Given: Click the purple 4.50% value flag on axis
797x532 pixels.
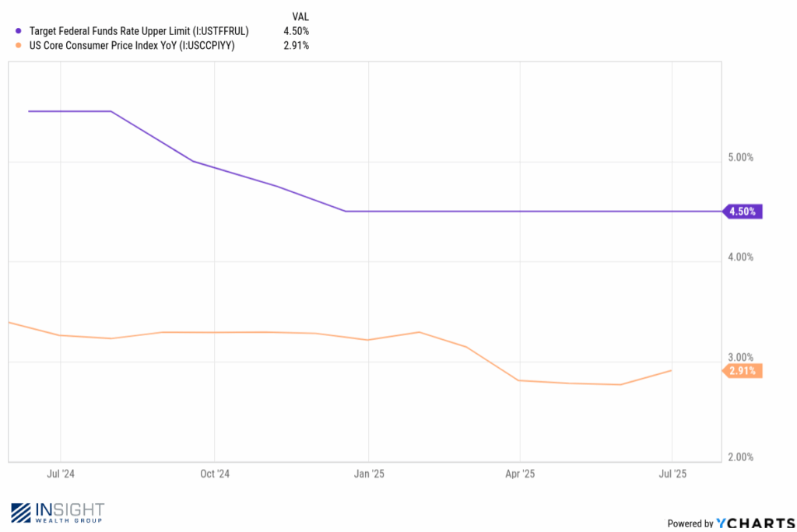Looking at the screenshot, I should coord(743,212).
